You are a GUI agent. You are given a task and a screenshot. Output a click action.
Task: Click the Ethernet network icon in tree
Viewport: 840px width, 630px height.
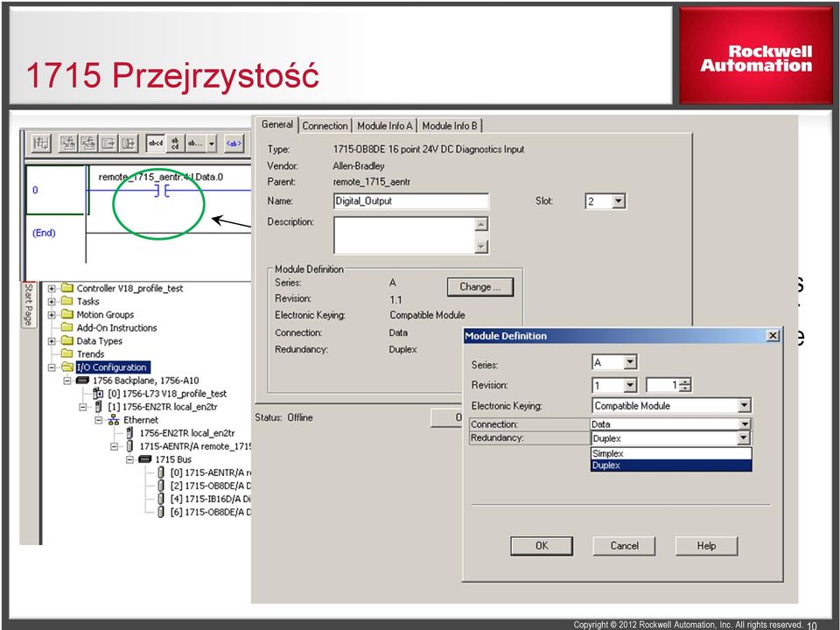click(114, 420)
